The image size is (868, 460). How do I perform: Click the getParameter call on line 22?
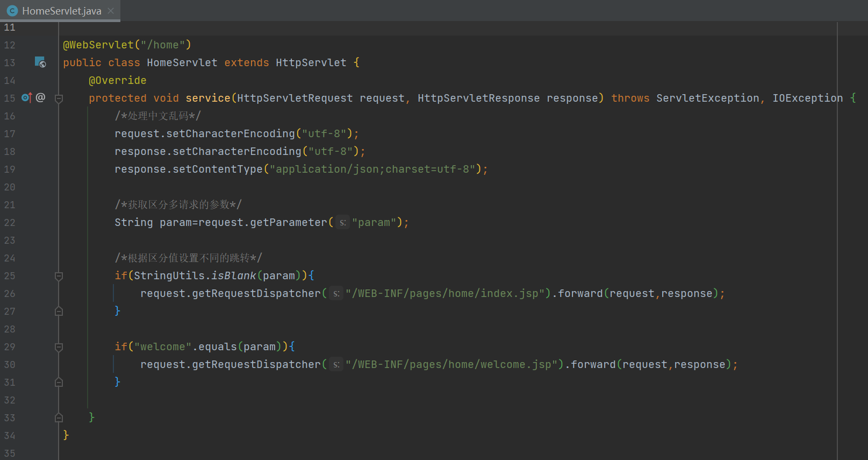289,222
